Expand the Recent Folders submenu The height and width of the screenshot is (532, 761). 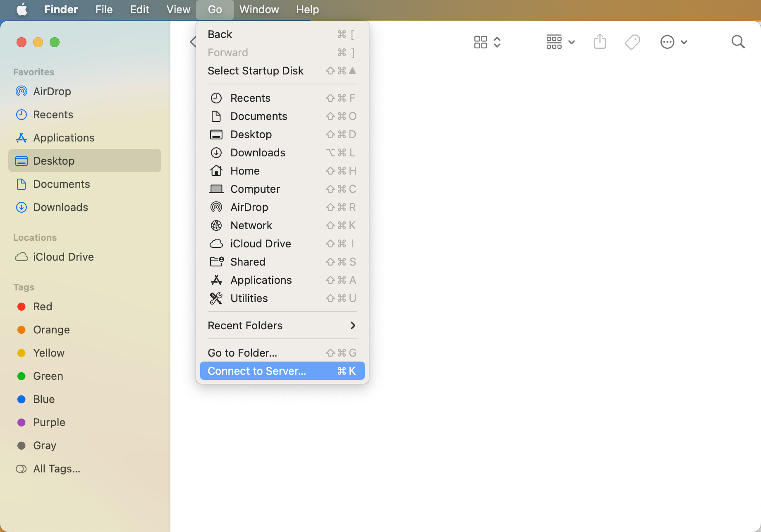coord(282,326)
